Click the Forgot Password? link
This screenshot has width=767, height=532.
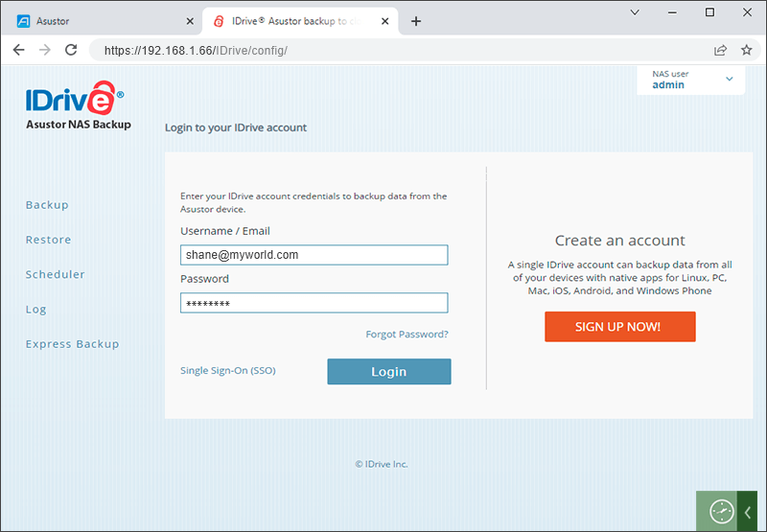(x=407, y=335)
